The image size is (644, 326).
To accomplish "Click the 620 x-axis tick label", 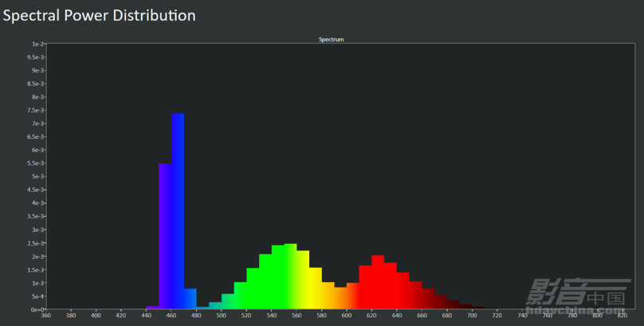I will click(x=371, y=316).
